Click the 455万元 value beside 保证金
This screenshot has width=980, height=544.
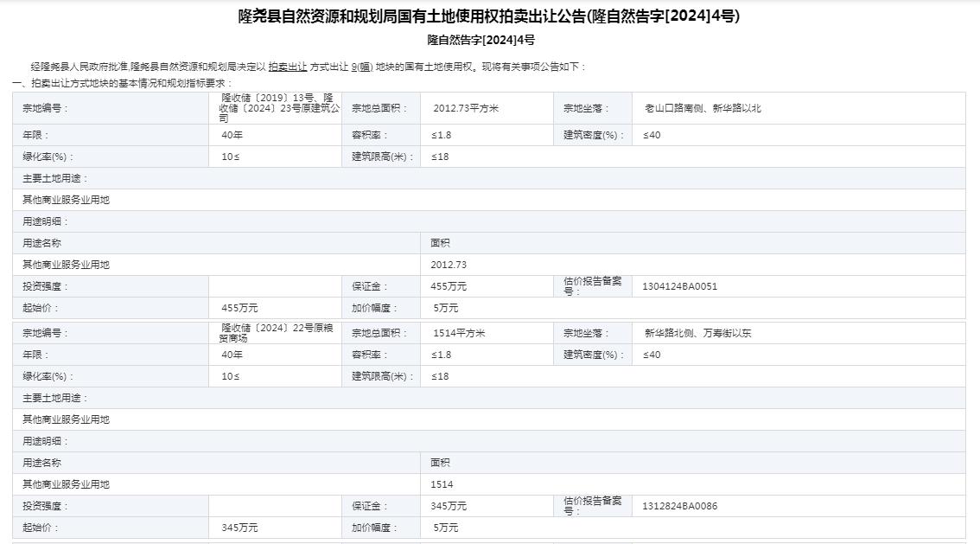click(449, 286)
